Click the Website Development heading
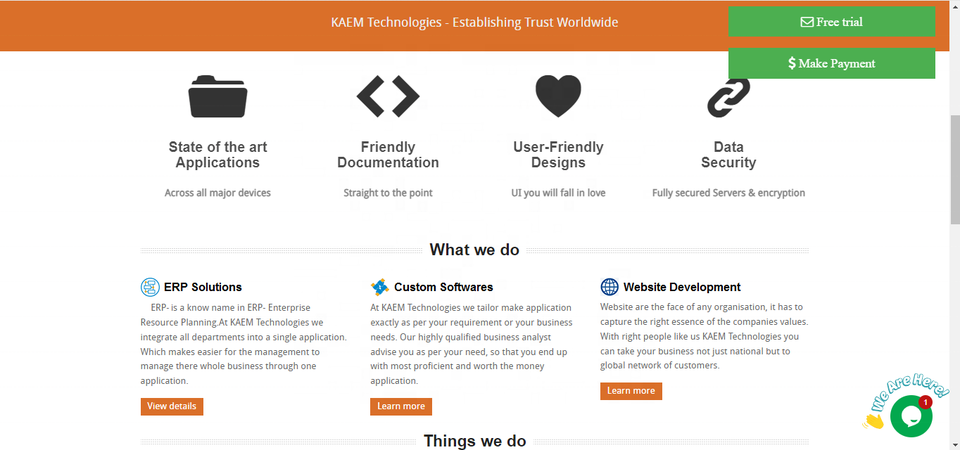Image resolution: width=960 pixels, height=450 pixels. click(682, 287)
